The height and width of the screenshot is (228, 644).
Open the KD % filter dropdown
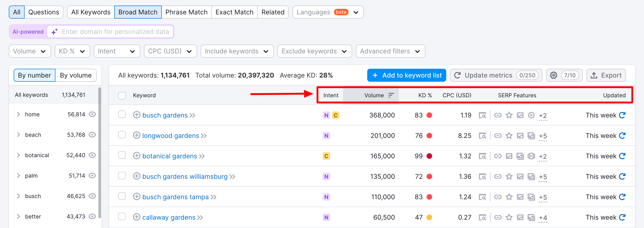72,51
